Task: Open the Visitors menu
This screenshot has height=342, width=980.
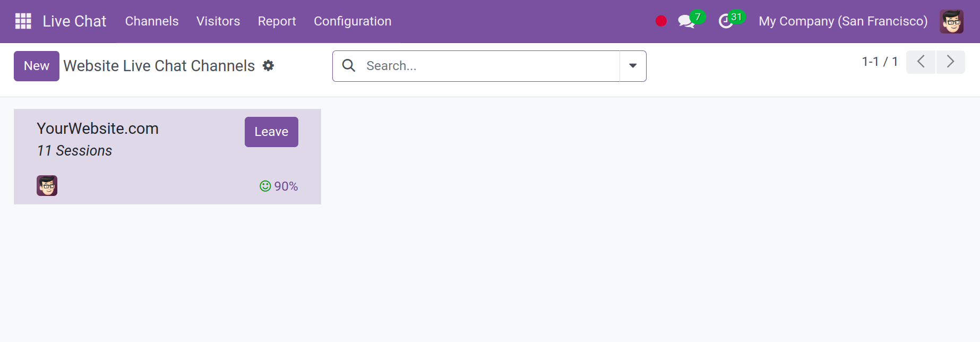Action: 218,21
